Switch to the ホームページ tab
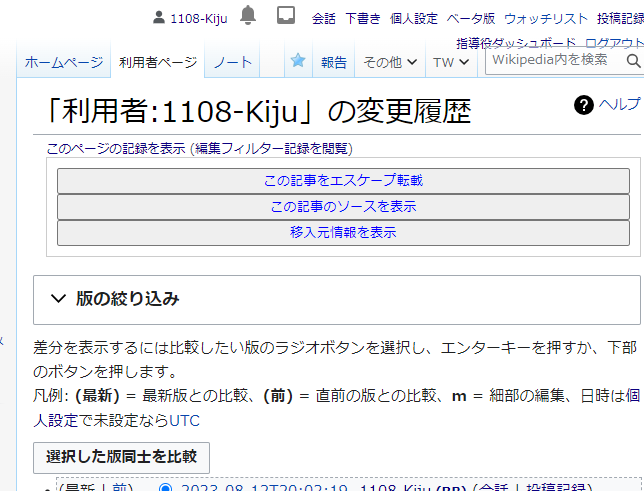The width and height of the screenshot is (644, 491). [63, 62]
